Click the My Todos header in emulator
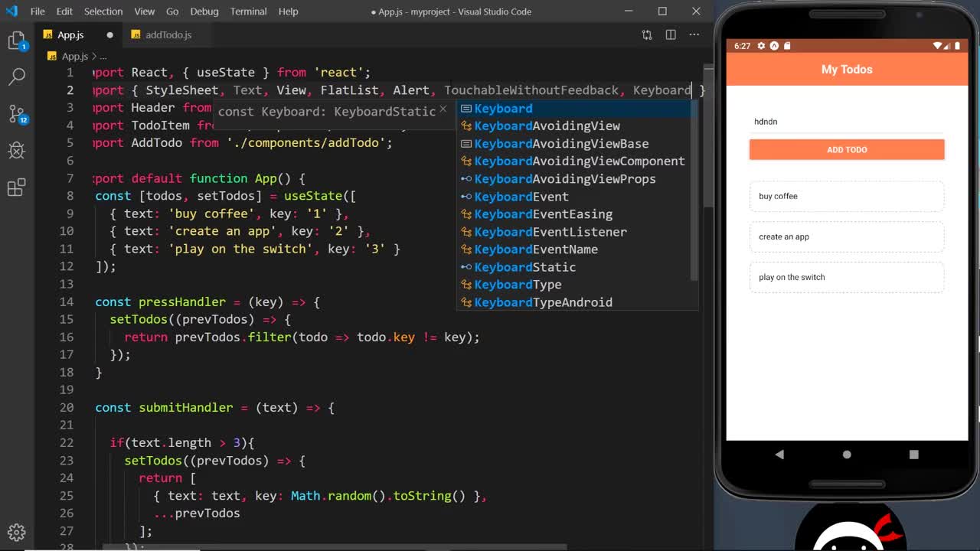 click(847, 70)
